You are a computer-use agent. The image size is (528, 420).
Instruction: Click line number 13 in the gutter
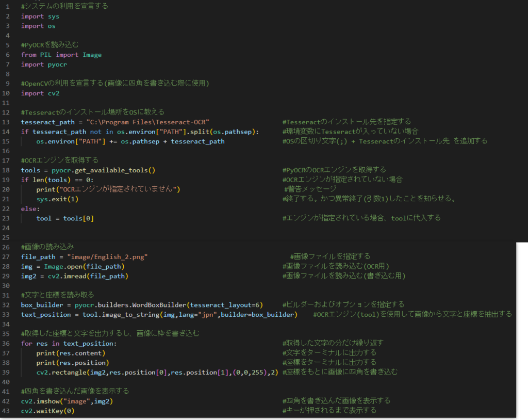[6, 122]
